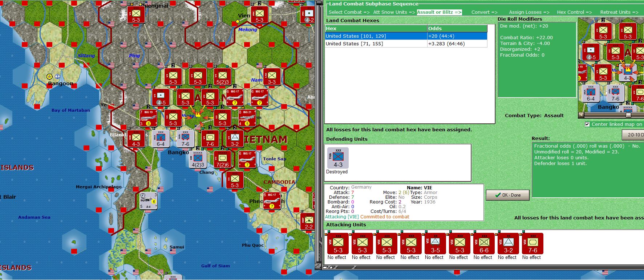Screen dimensions: 644x280
Task: Click the Die mod. (net): +20 line
Action: coord(524,26)
